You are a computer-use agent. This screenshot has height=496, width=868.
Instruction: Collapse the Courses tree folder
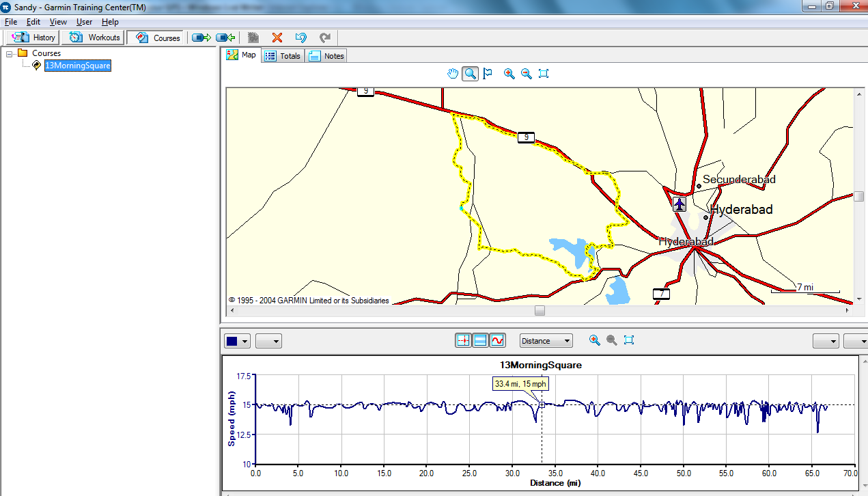pos(10,53)
